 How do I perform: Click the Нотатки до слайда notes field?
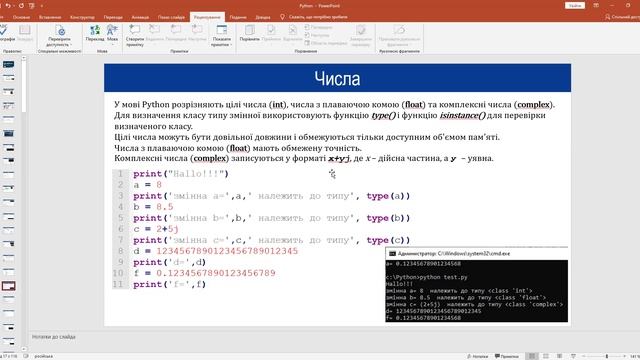click(54, 337)
